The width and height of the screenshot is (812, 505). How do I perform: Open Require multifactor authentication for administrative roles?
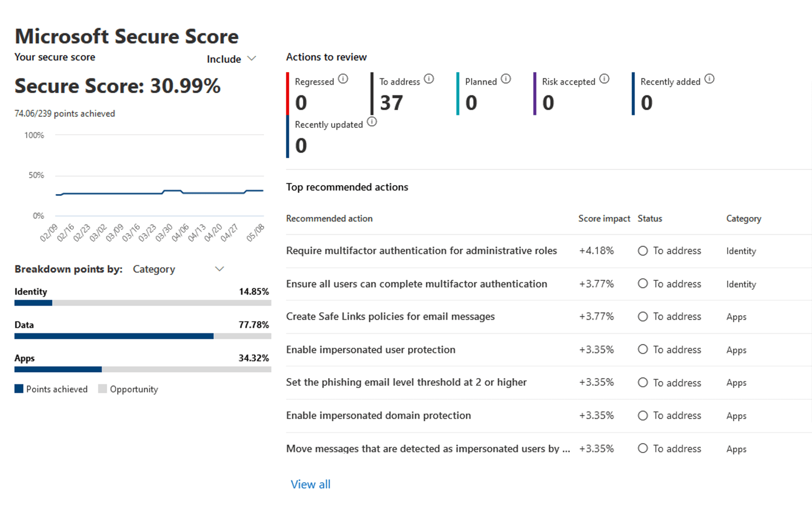(421, 251)
